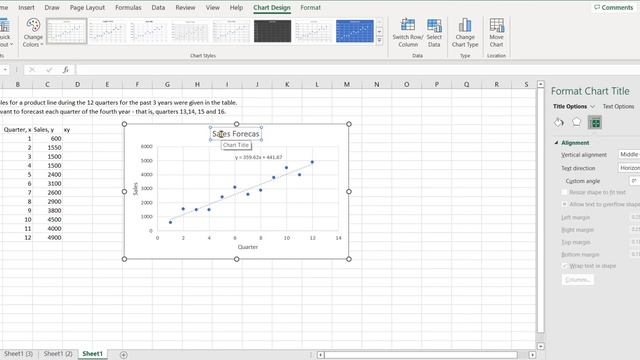Select the cell containing 1550
640x360 pixels.
47,148
